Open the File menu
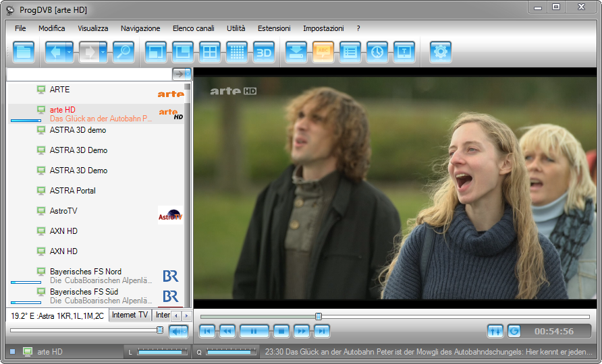The height and width of the screenshot is (364, 602). pos(20,28)
